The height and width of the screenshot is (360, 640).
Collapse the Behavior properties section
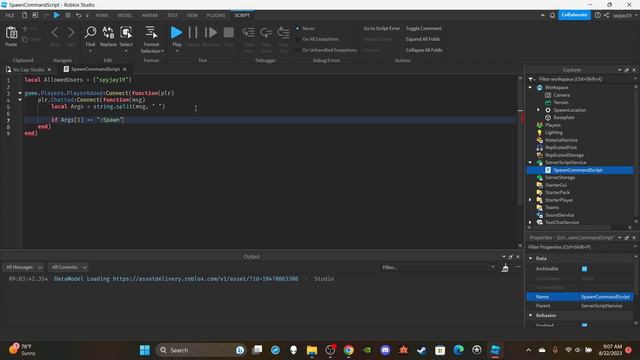click(x=531, y=316)
